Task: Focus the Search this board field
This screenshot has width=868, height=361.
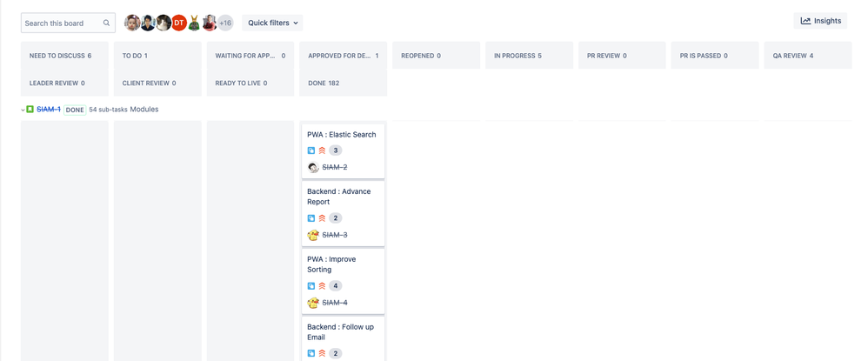Action: coord(68,23)
